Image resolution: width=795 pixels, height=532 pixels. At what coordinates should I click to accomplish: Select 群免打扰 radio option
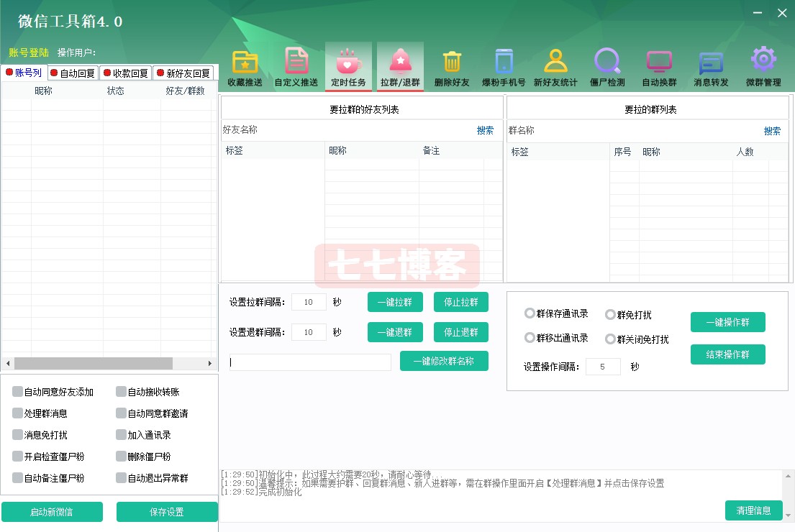tap(610, 315)
